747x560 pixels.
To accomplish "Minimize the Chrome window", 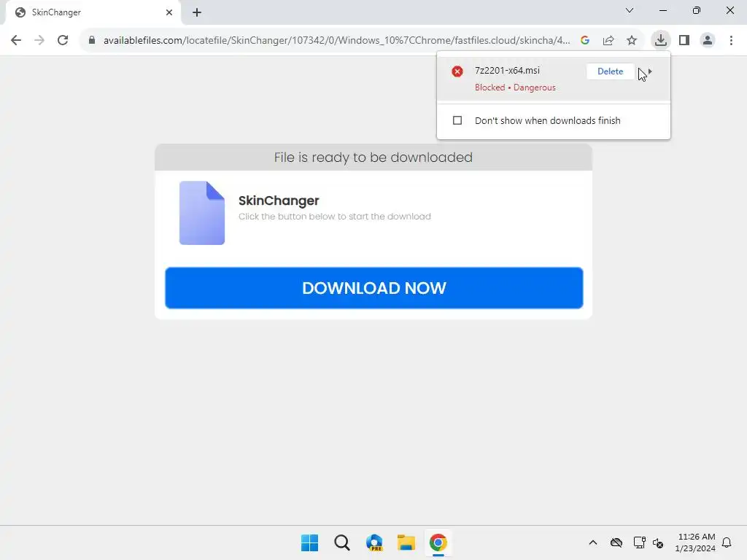I will 662,10.
